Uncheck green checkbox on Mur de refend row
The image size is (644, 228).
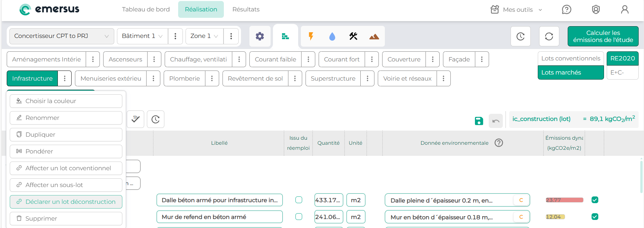coord(595,217)
